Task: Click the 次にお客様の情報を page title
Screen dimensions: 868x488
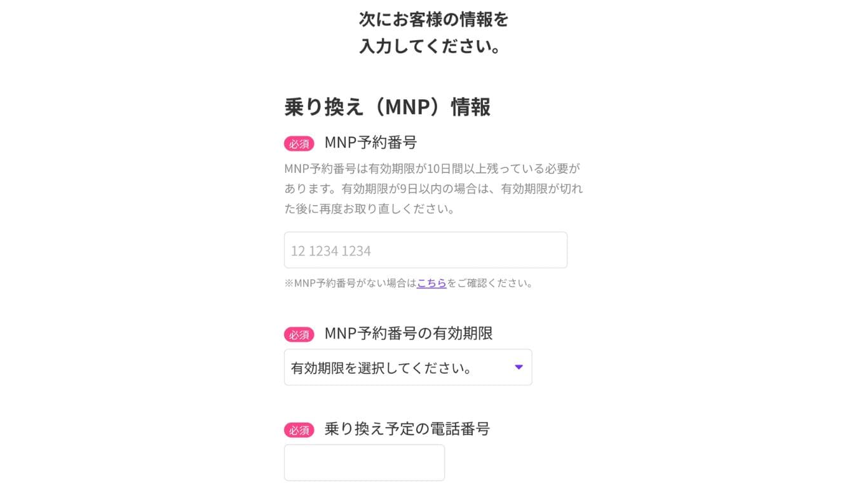Action: click(x=432, y=32)
